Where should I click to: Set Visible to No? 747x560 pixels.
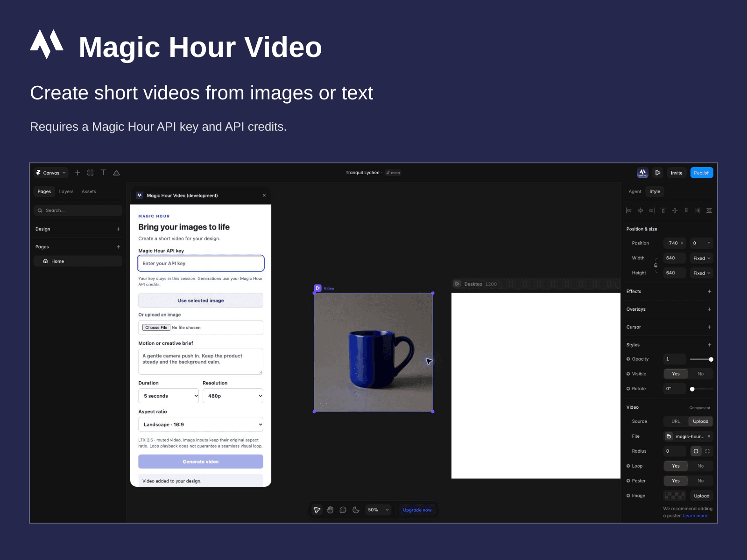coord(700,374)
